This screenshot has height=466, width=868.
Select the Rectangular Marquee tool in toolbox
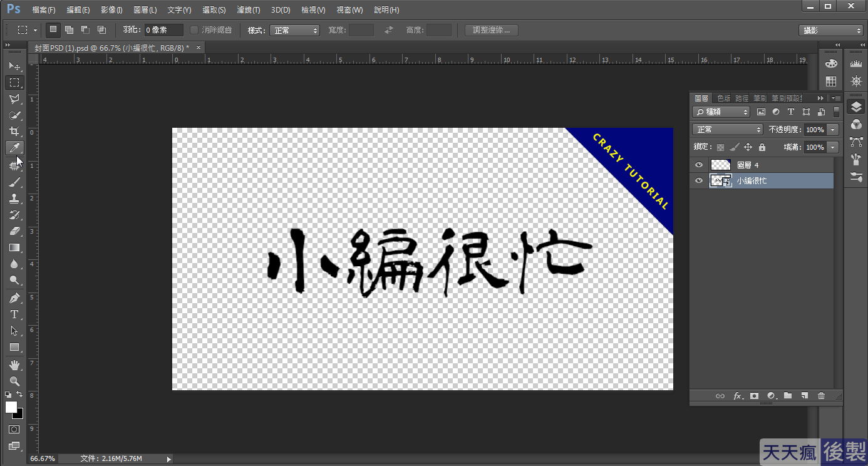pos(14,82)
